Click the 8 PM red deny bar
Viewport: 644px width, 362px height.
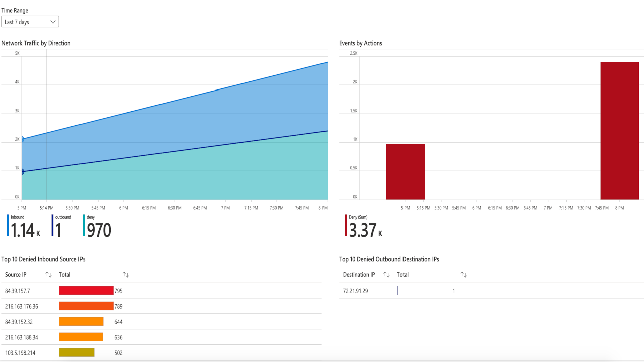[x=619, y=131]
